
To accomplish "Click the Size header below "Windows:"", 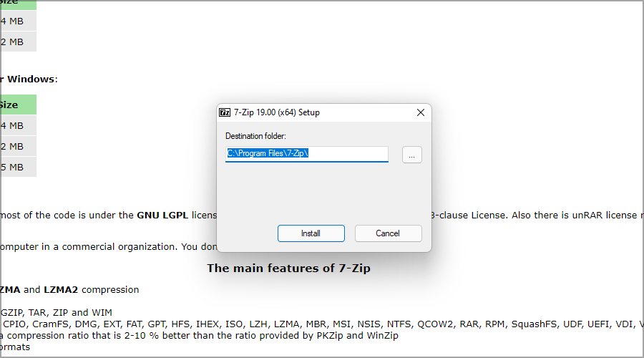I will click(x=10, y=105).
